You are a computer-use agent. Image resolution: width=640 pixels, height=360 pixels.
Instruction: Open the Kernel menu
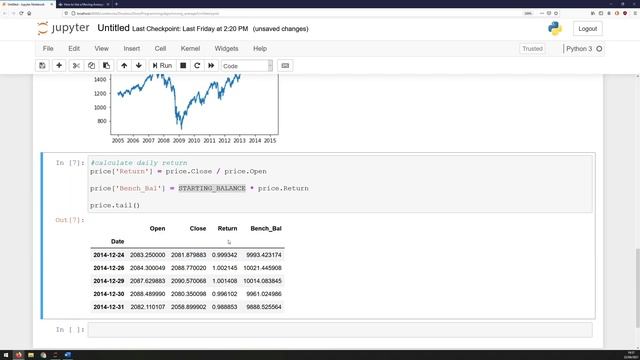[190, 49]
